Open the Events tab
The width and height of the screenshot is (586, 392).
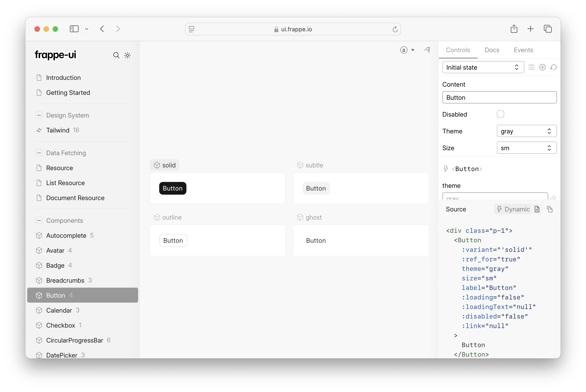tap(523, 50)
